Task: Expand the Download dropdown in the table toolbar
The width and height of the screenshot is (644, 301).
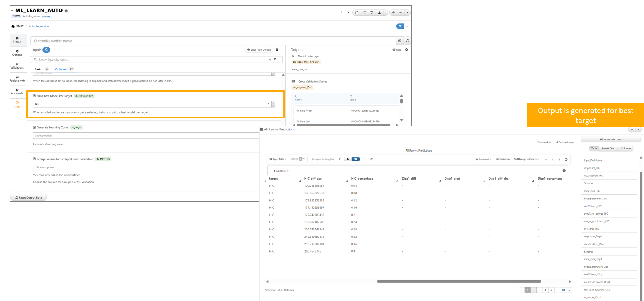Action: pos(483,159)
